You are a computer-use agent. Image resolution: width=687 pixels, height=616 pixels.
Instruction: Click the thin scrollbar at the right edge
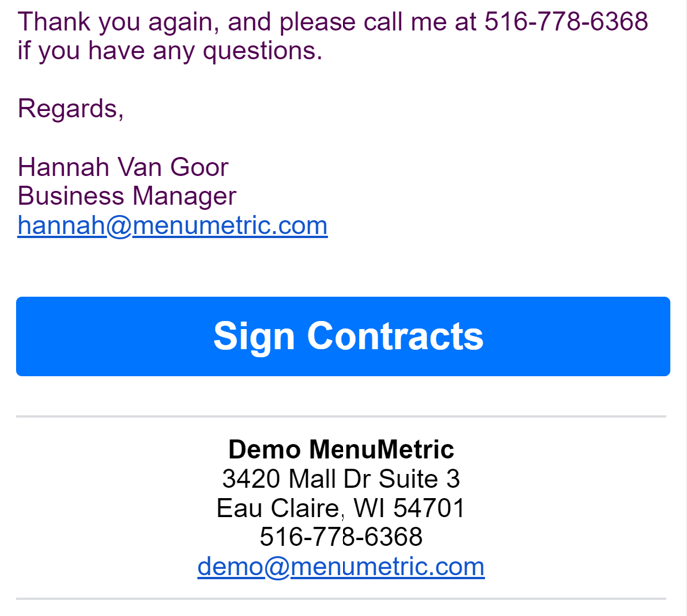[x=685, y=308]
